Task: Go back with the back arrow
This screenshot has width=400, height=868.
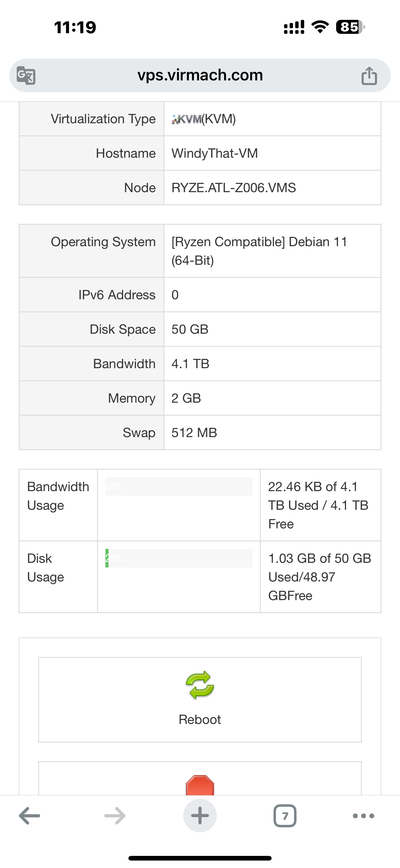Action: click(x=30, y=816)
